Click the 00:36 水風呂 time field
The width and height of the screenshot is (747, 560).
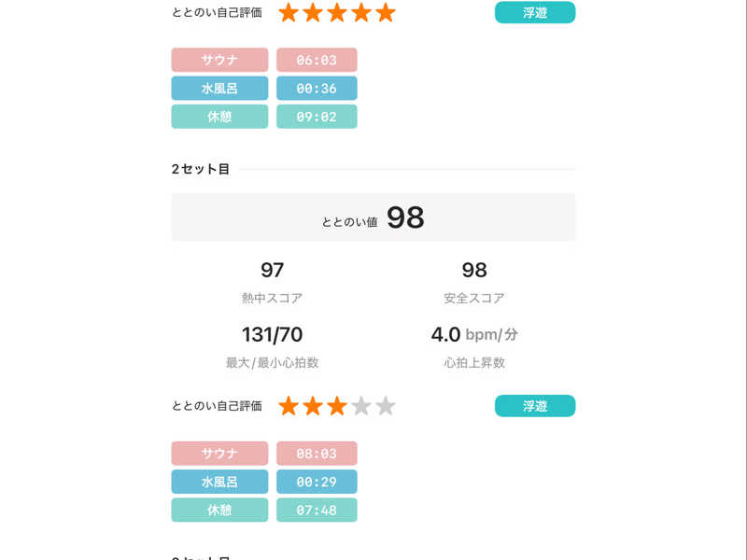tap(317, 89)
